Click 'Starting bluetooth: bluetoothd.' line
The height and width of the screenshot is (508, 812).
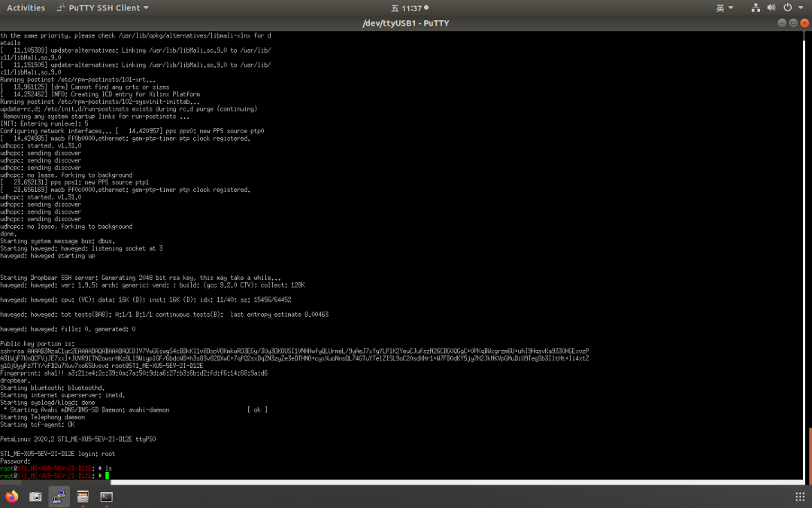(x=53, y=388)
